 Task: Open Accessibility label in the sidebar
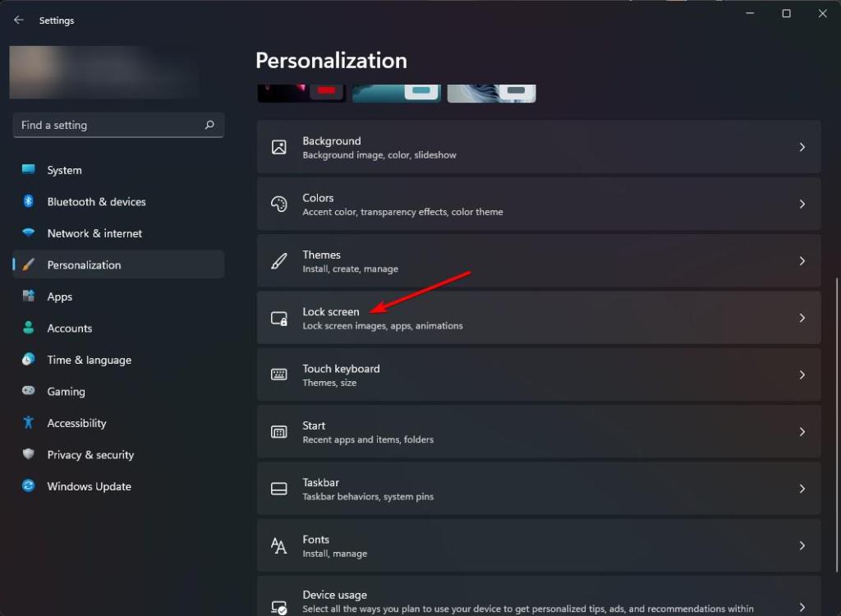(76, 423)
